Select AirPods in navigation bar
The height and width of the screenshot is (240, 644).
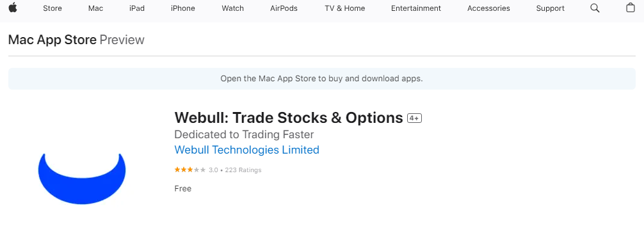click(x=284, y=8)
